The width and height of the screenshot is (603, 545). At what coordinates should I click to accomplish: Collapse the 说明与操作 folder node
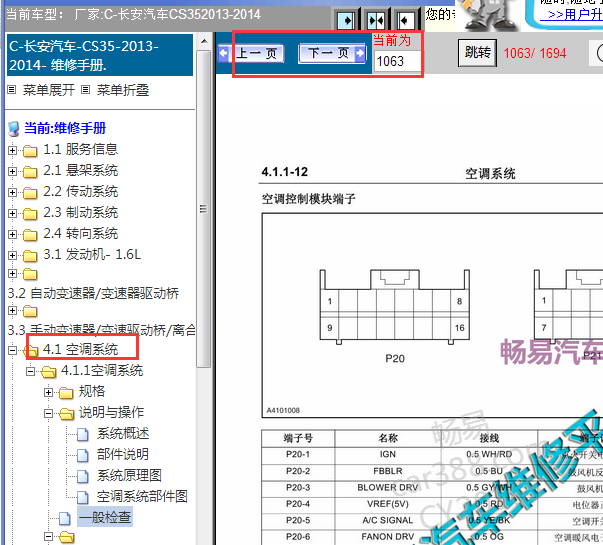(x=48, y=413)
